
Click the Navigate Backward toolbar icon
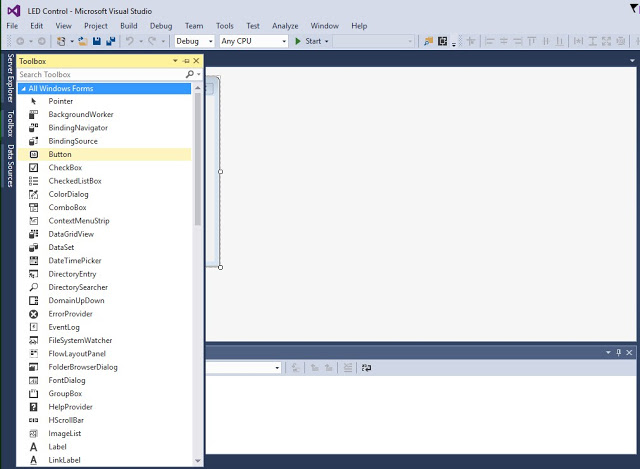pyautogui.click(x=20, y=41)
